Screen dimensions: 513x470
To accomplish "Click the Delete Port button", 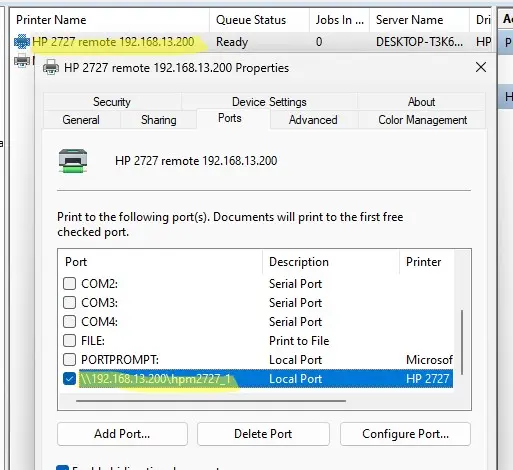I will coord(263,434).
